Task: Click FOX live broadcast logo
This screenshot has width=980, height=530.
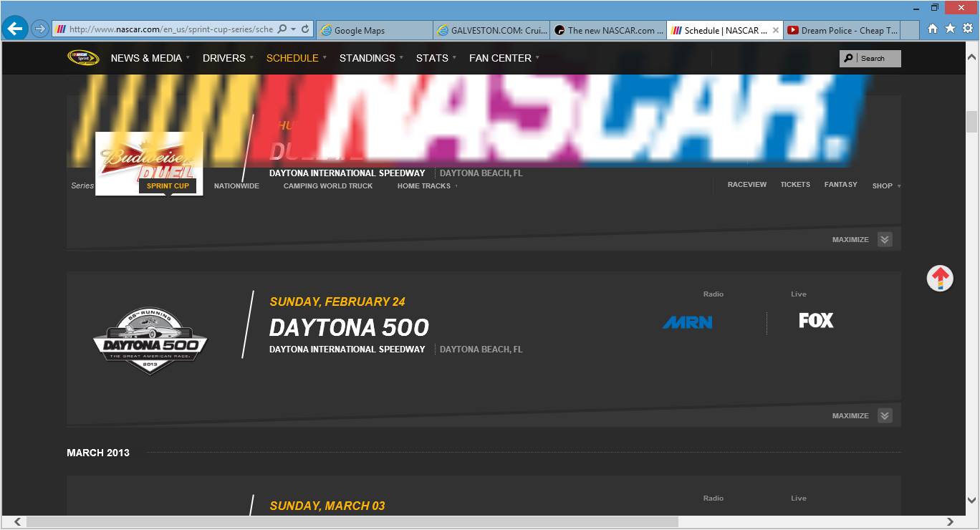Action: [817, 320]
